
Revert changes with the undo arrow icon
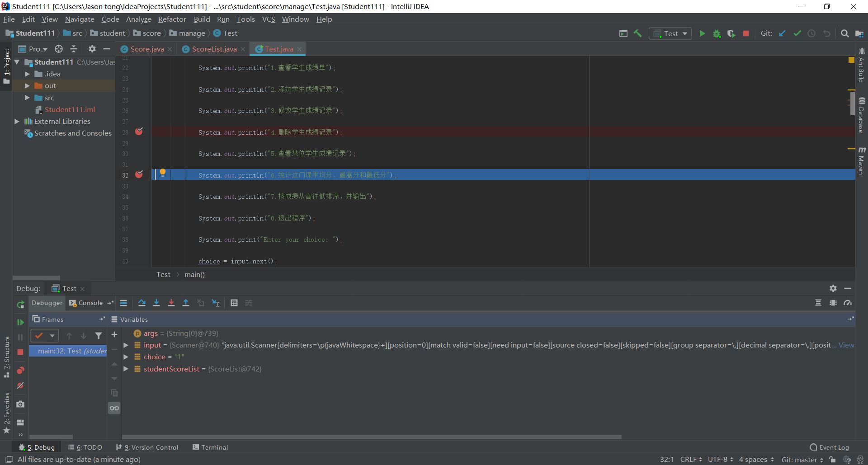[826, 33]
